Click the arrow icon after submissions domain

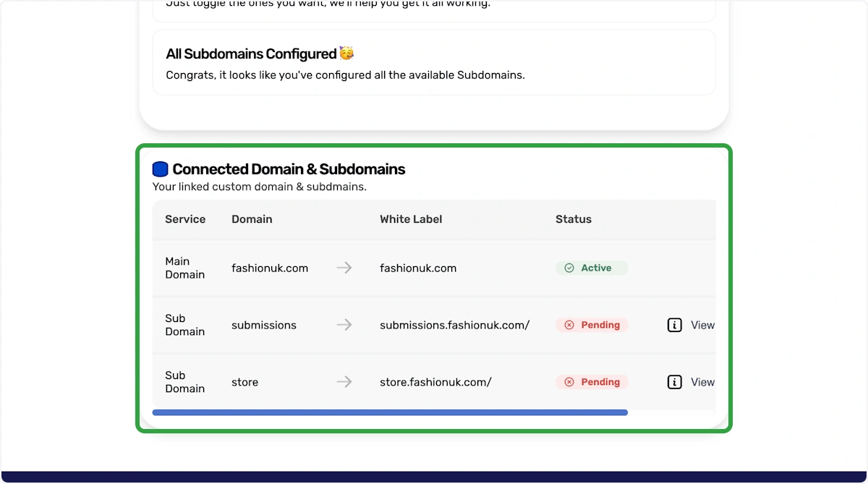pos(344,325)
